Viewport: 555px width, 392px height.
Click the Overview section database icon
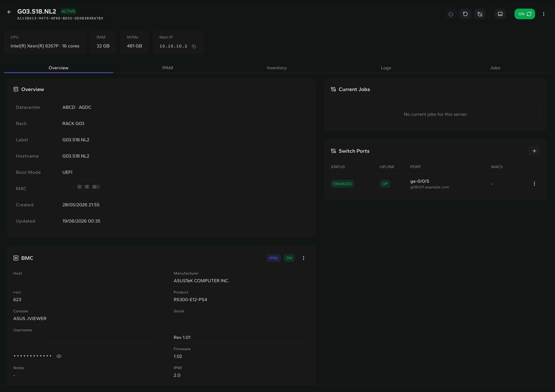point(16,89)
